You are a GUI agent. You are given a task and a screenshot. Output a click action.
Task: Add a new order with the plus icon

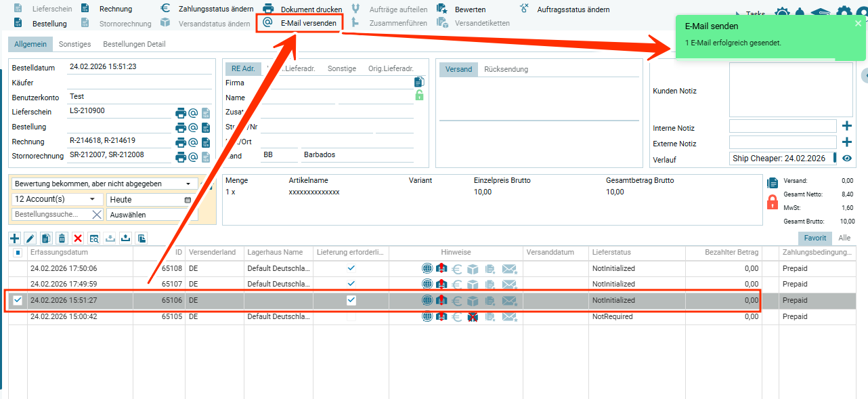click(15, 238)
